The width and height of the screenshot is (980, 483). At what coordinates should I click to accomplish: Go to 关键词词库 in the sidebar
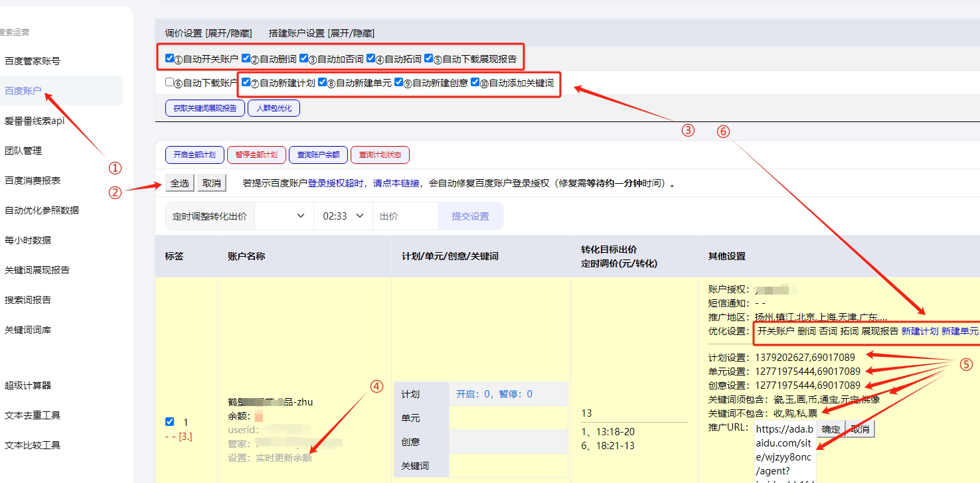[28, 330]
